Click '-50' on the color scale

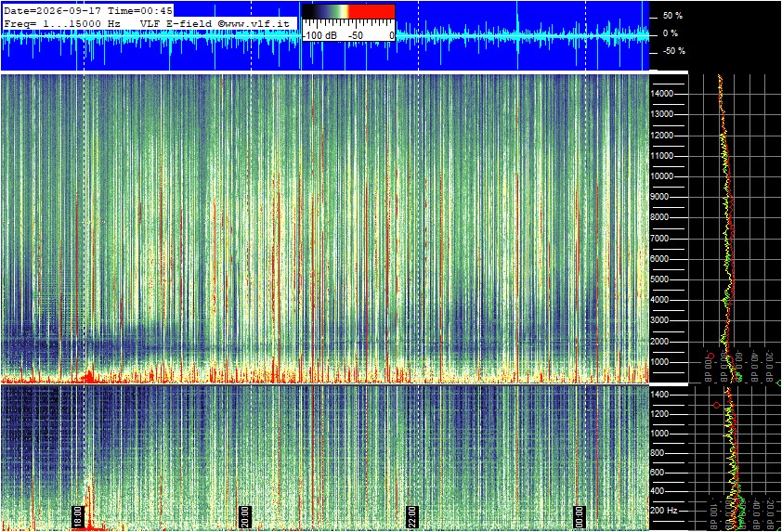356,35
